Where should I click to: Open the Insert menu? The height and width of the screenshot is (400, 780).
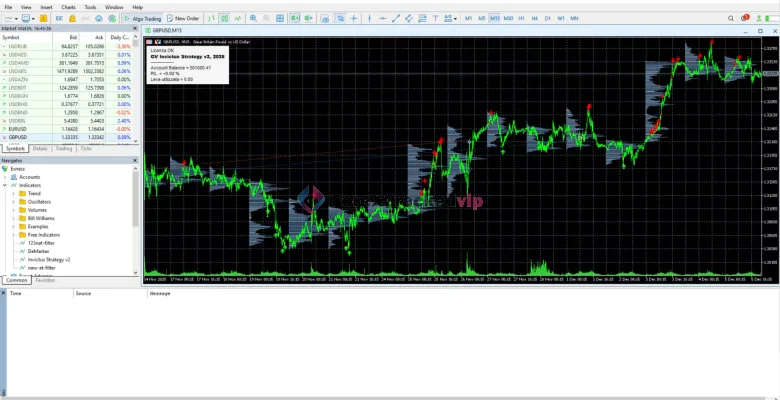point(46,7)
